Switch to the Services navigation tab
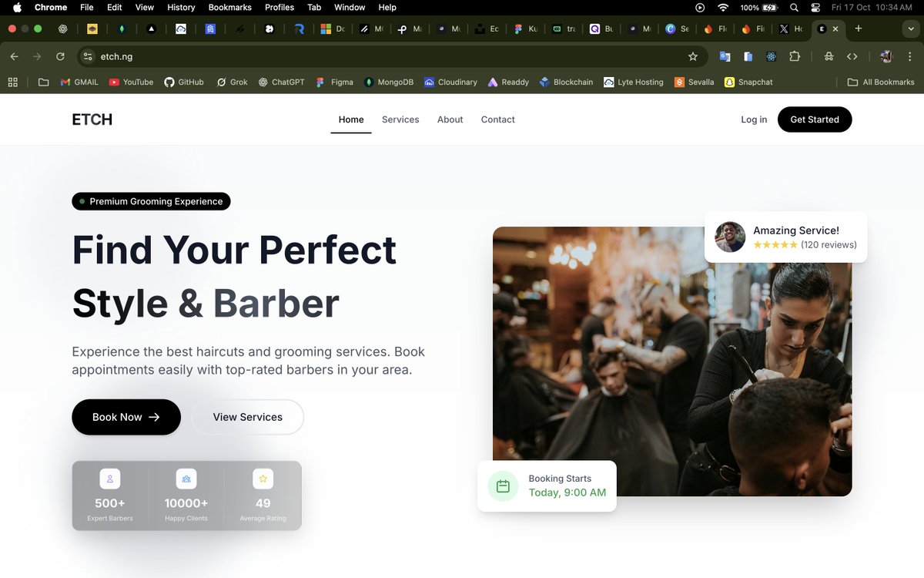 tap(400, 119)
